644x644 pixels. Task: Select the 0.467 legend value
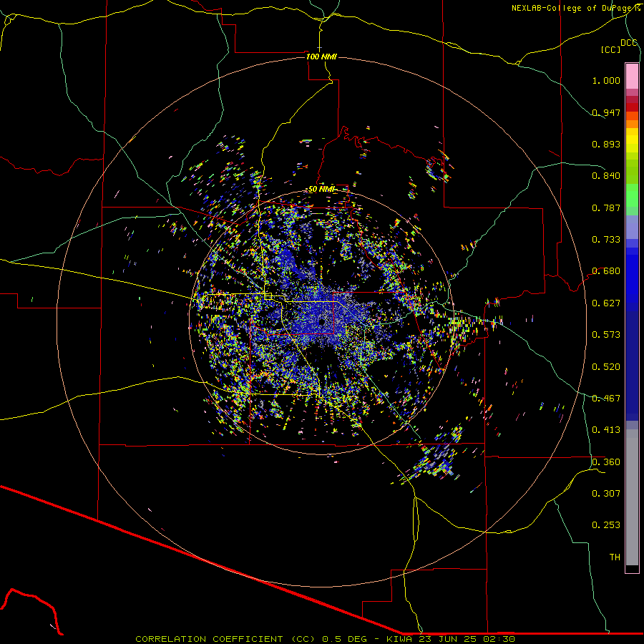[x=606, y=399]
